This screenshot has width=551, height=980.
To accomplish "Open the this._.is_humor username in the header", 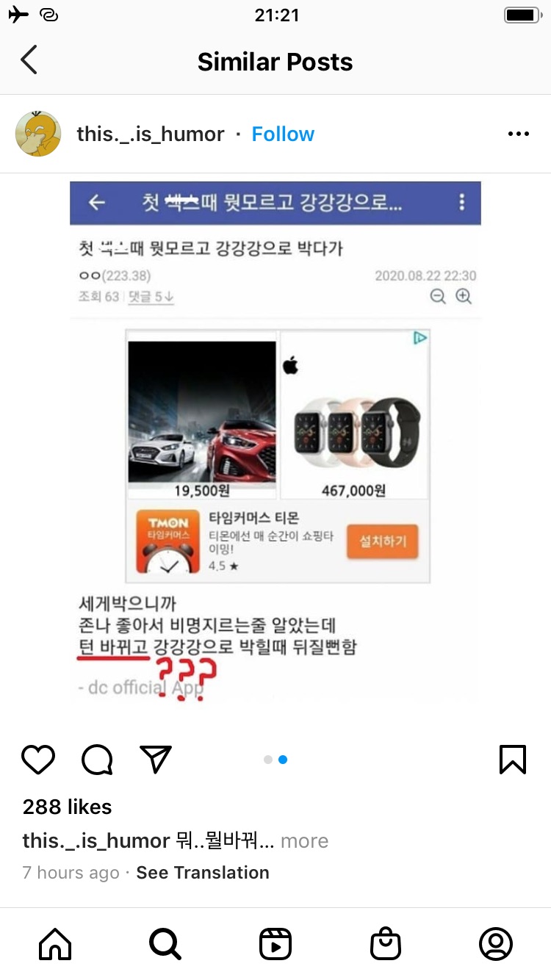I will [x=151, y=134].
